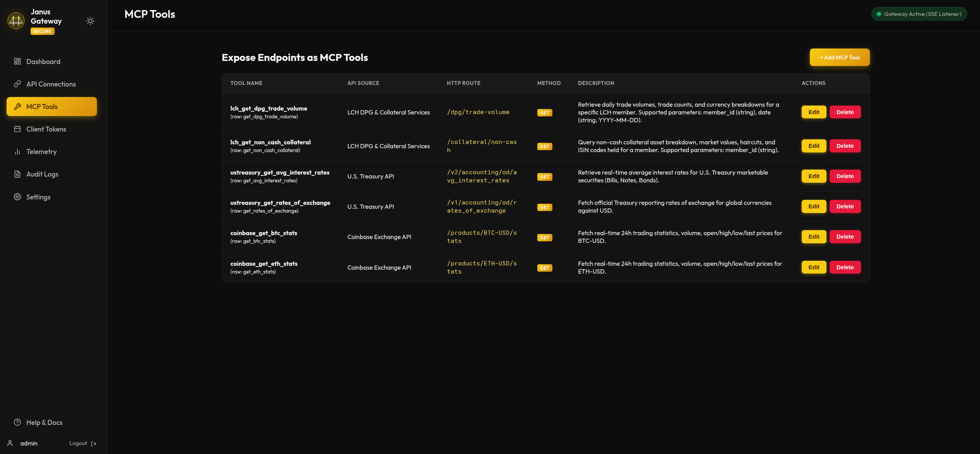Click the Gateway Active status badge

[919, 14]
